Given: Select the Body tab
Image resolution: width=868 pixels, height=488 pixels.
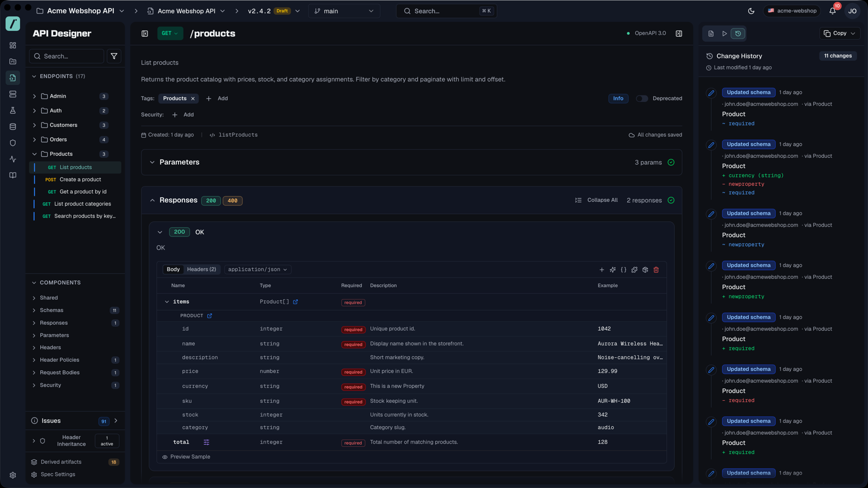Looking at the screenshot, I should (173, 269).
